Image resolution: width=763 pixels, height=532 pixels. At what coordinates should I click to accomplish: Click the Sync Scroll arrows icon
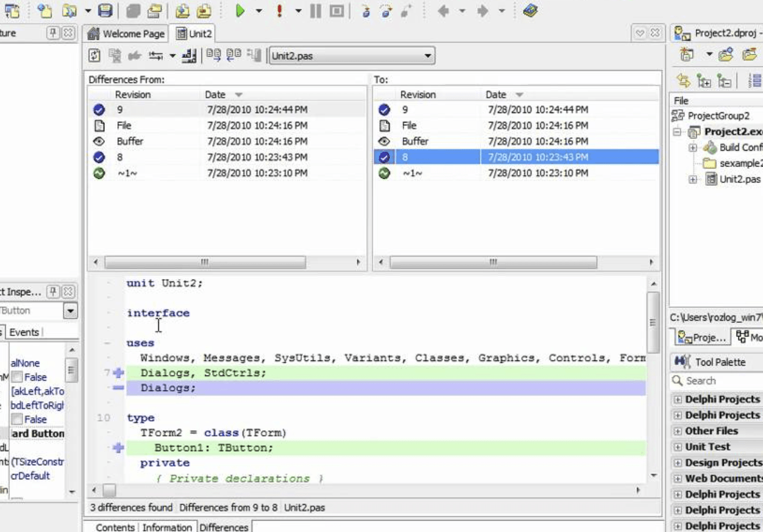tap(156, 56)
